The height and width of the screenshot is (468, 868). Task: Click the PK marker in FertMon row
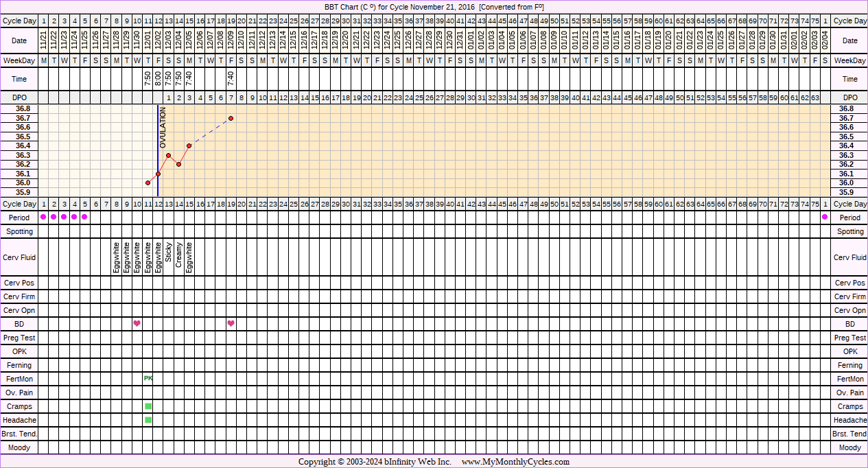(148, 379)
